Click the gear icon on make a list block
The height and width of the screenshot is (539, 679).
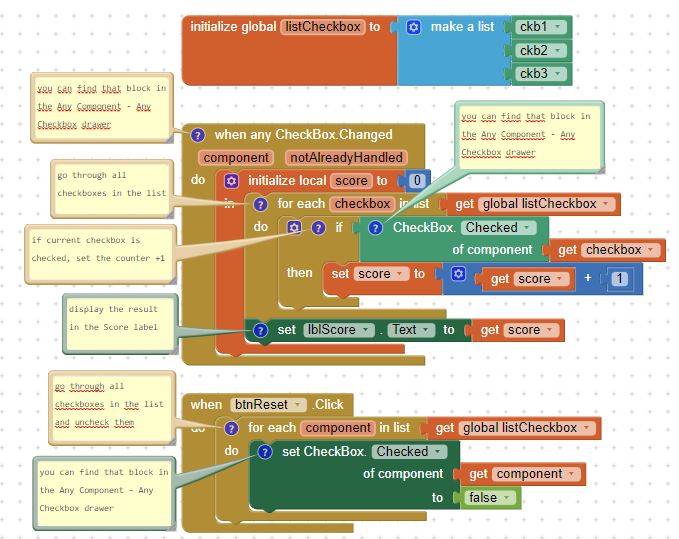414,27
